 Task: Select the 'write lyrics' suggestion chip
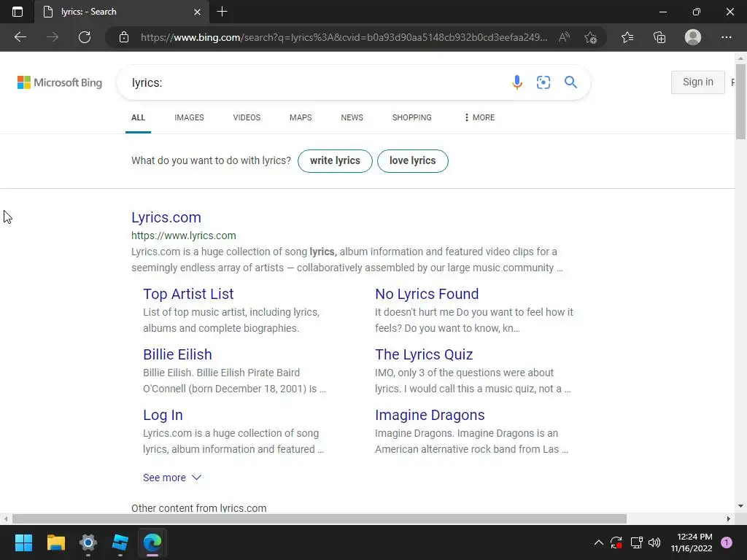click(335, 161)
